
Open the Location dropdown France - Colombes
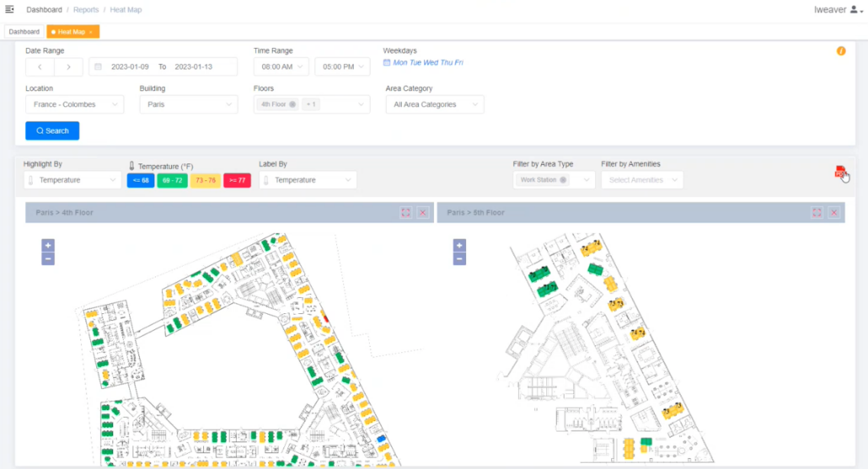pos(74,104)
